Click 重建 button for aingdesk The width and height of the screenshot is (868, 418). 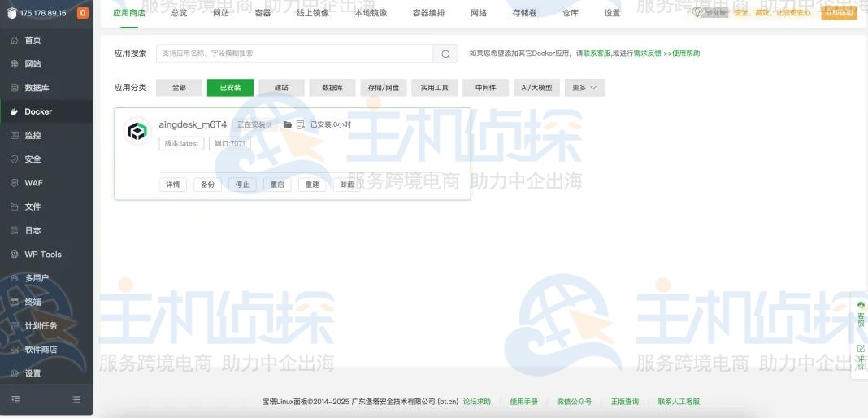pyautogui.click(x=312, y=185)
